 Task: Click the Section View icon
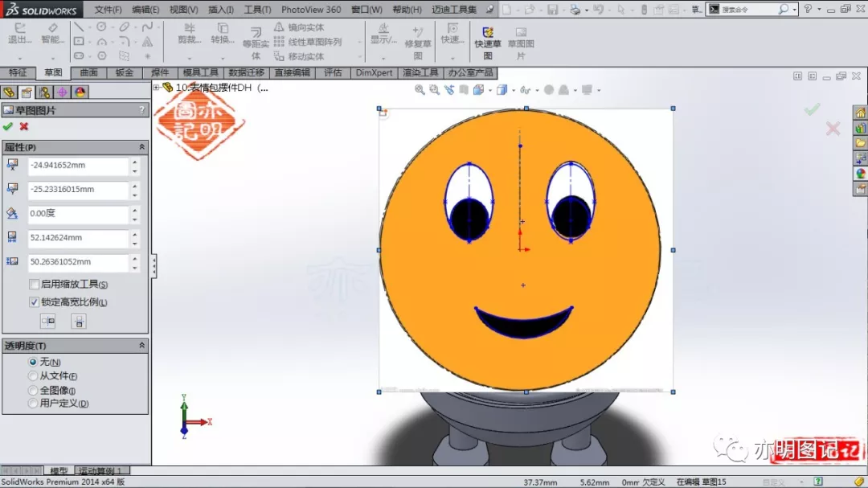464,90
